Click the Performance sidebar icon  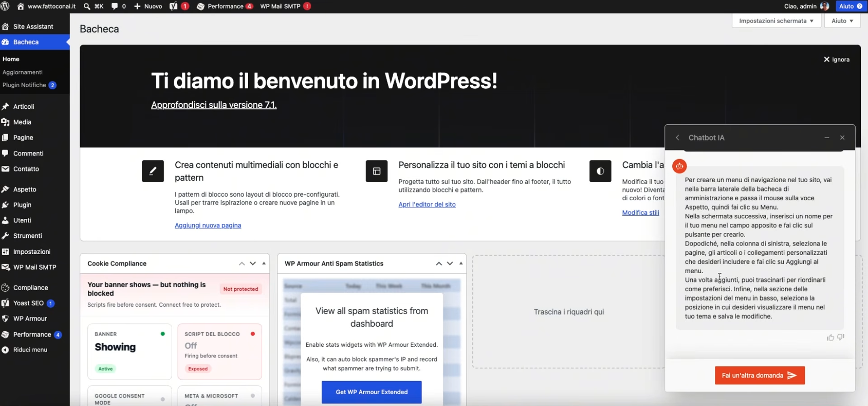point(5,334)
